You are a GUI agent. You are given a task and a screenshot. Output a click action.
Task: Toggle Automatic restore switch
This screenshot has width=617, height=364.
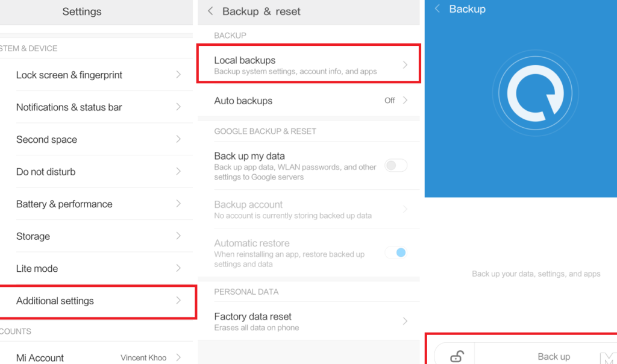click(x=396, y=253)
